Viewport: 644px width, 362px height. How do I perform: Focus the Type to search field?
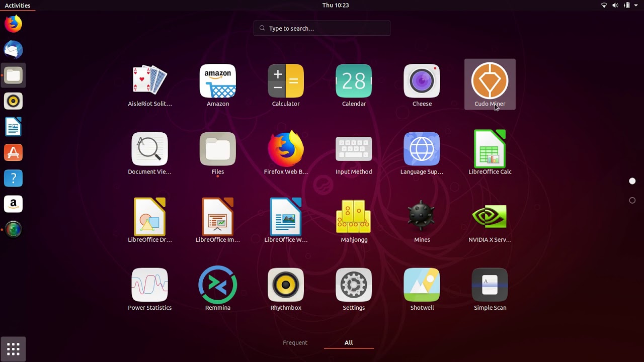(x=322, y=28)
